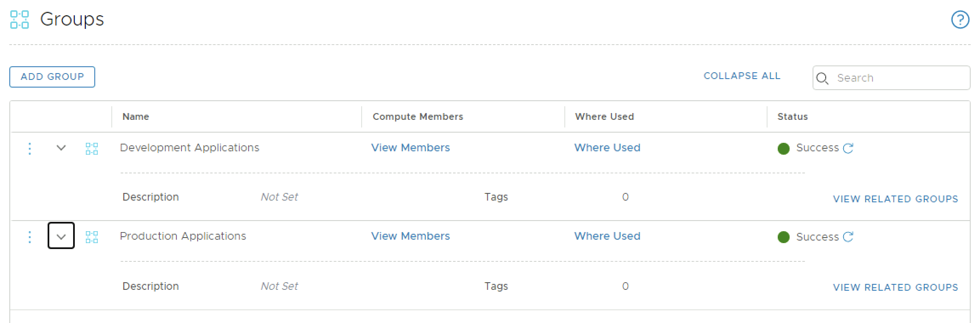Refresh status of Development Applications
Screen dimensions: 980x323
pyautogui.click(x=848, y=148)
